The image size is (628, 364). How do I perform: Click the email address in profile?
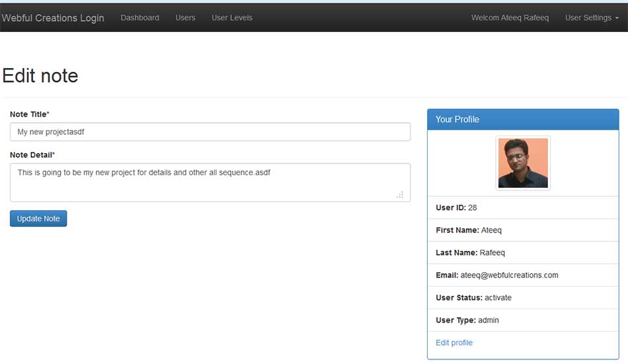coord(509,275)
